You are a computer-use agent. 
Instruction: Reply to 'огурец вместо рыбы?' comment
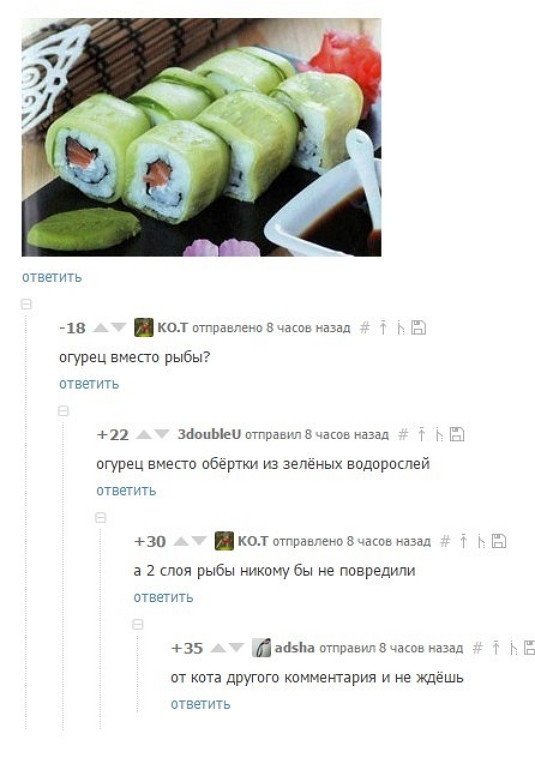(89, 384)
